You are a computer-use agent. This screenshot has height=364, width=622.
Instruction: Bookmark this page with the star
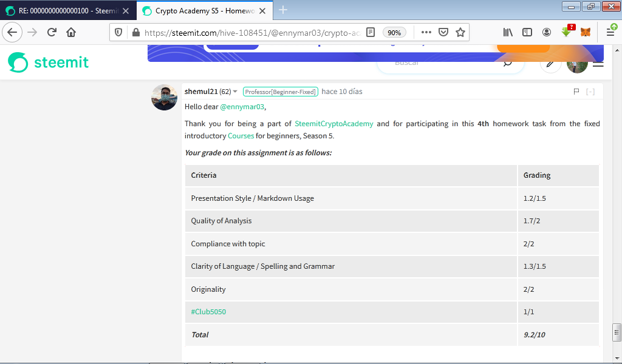pos(460,33)
